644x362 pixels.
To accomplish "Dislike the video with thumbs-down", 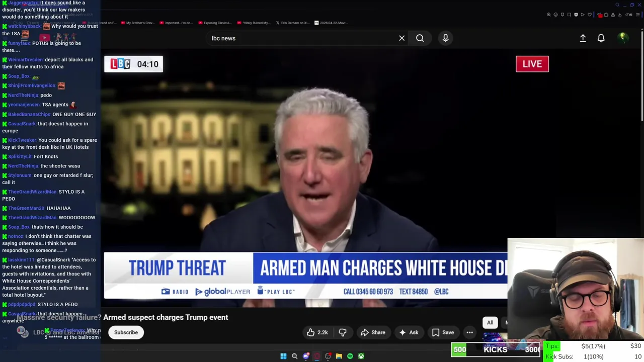I will click(x=343, y=332).
